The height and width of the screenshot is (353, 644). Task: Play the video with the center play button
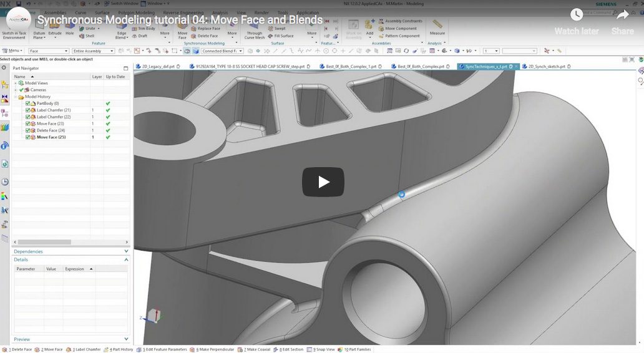323,182
